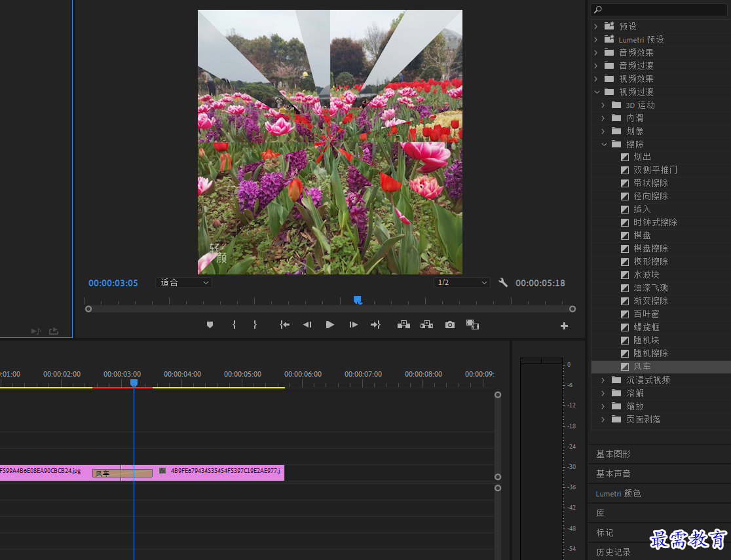Click the 00:00:03:05 current timecode
The height and width of the screenshot is (560, 731).
(x=113, y=283)
